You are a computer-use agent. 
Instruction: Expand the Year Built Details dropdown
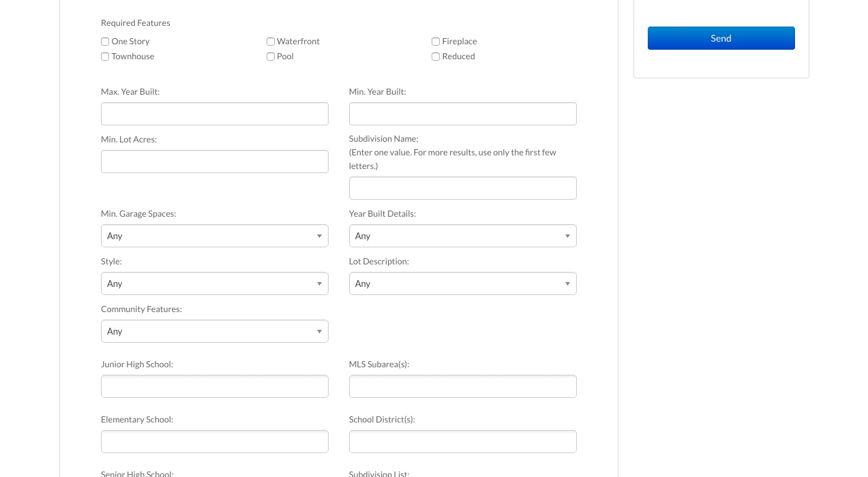tap(462, 236)
